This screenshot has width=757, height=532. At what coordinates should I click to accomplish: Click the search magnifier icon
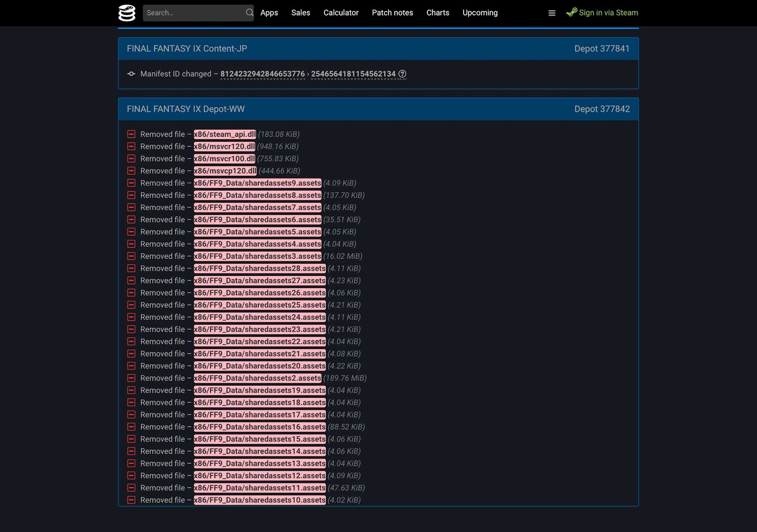pyautogui.click(x=249, y=13)
